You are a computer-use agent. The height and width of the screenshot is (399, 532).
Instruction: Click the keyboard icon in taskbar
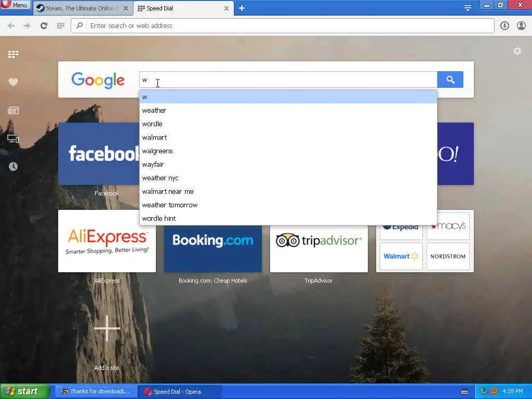tap(464, 392)
